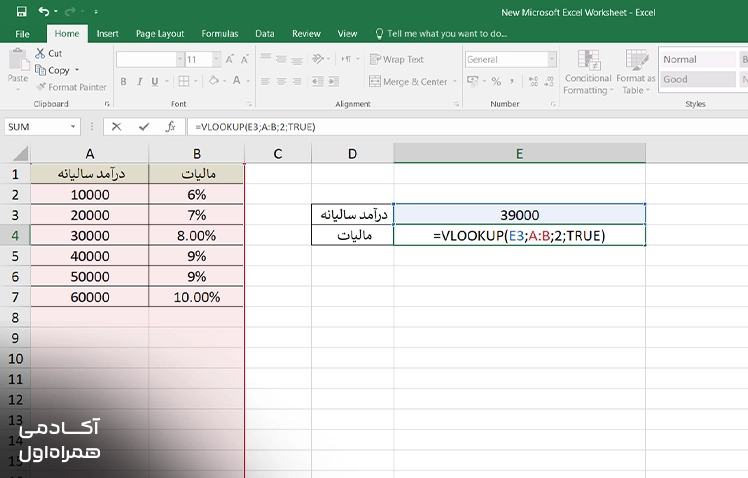Screen dimensions: 748x478
Task: Click the Insert Function fx icon
Action: click(x=170, y=126)
